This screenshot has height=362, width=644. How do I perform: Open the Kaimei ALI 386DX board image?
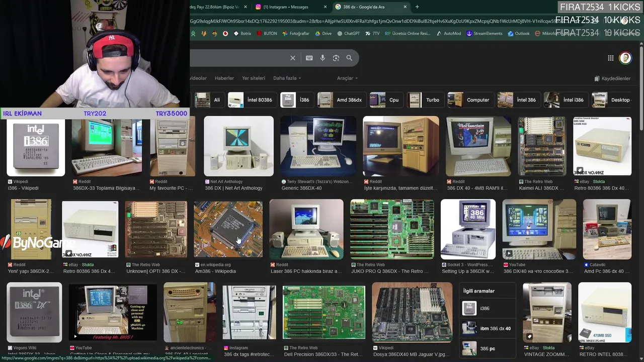pyautogui.click(x=542, y=146)
